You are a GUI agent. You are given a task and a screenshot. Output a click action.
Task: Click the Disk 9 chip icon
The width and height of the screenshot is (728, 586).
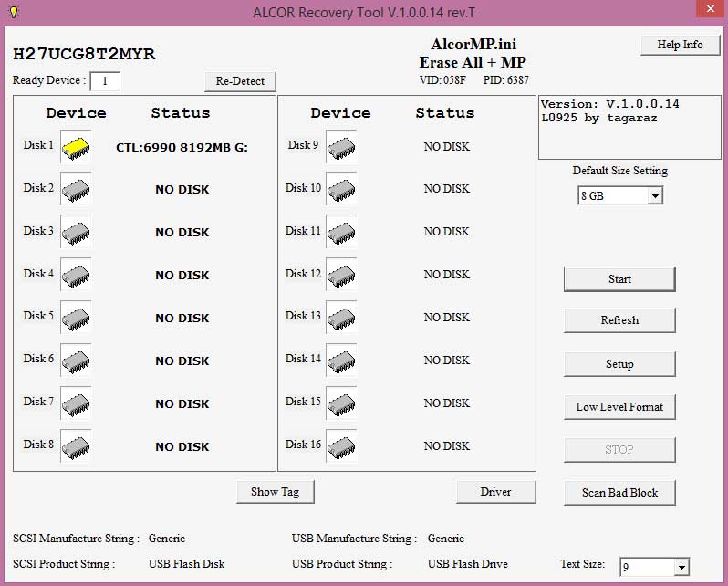[341, 147]
